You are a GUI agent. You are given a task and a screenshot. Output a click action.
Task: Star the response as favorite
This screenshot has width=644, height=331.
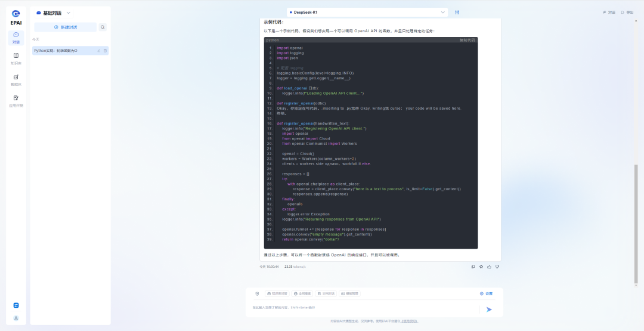(481, 267)
